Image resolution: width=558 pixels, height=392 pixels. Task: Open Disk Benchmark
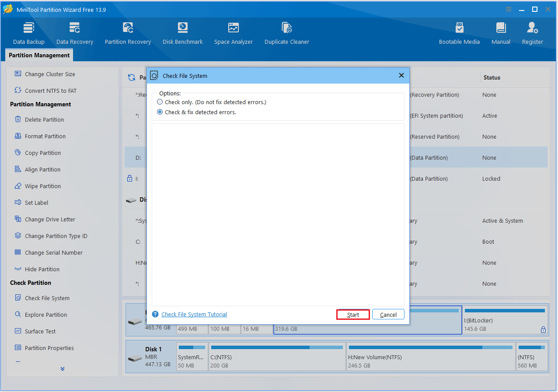click(x=183, y=33)
